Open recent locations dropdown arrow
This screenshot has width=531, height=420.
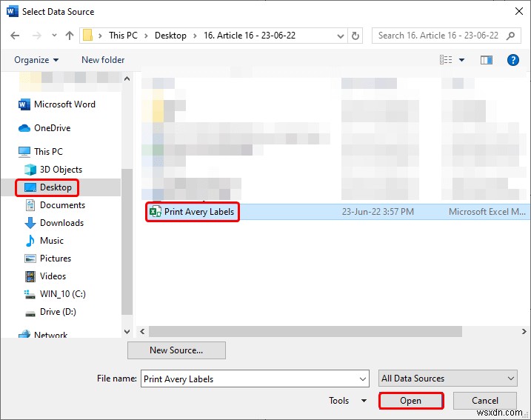(54, 36)
